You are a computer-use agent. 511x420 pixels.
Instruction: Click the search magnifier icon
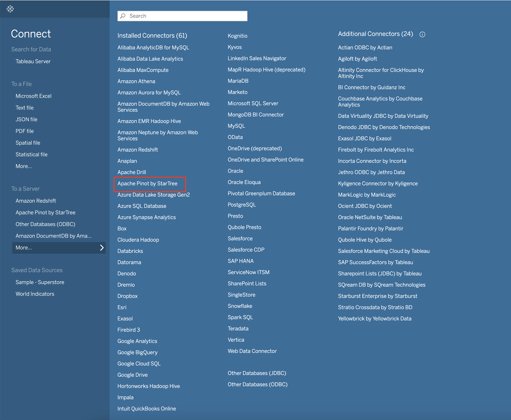click(123, 16)
